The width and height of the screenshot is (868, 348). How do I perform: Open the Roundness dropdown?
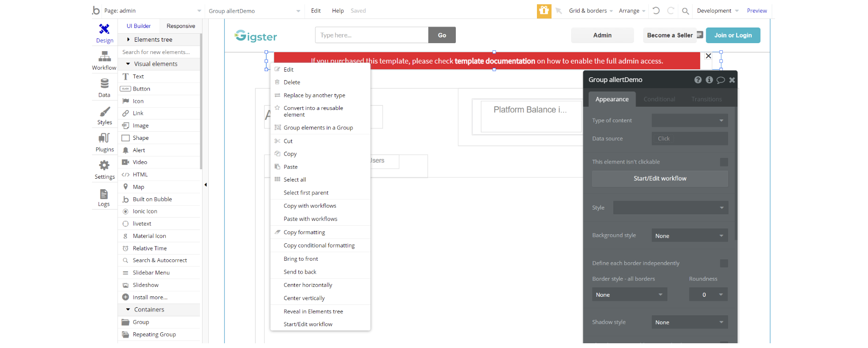tap(709, 294)
